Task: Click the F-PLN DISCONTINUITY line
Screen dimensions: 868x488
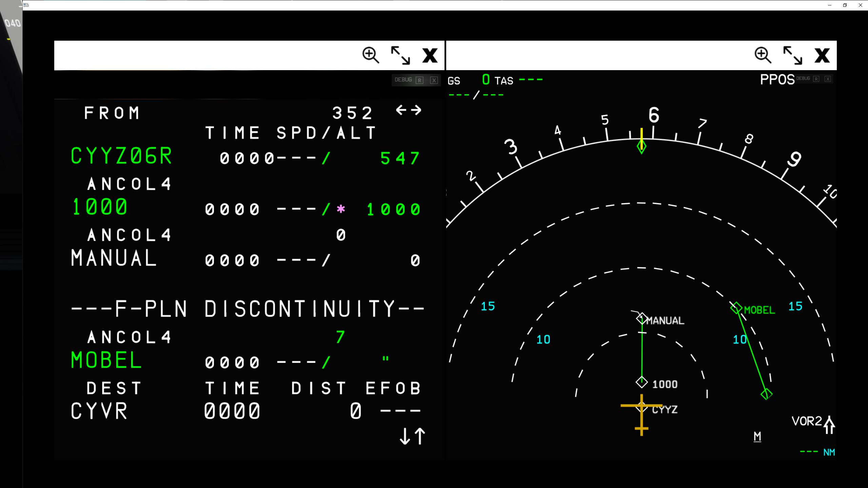Action: [x=248, y=309]
